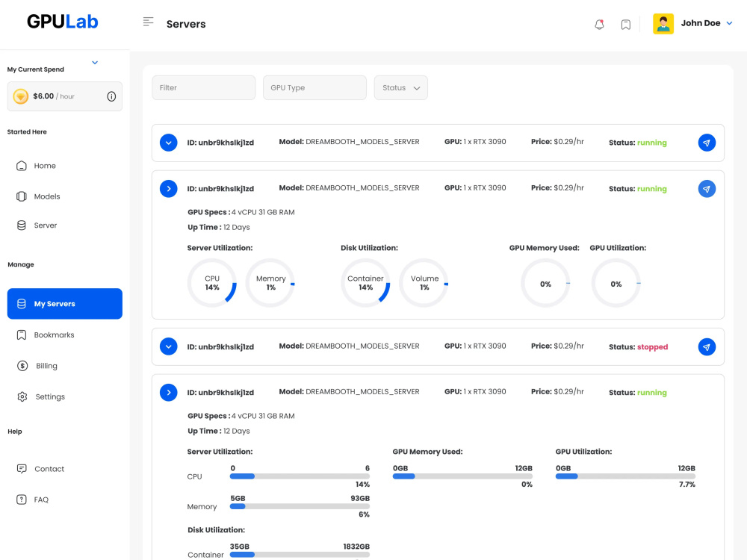The width and height of the screenshot is (747, 560).
Task: Click the Server database icon
Action: point(22,225)
